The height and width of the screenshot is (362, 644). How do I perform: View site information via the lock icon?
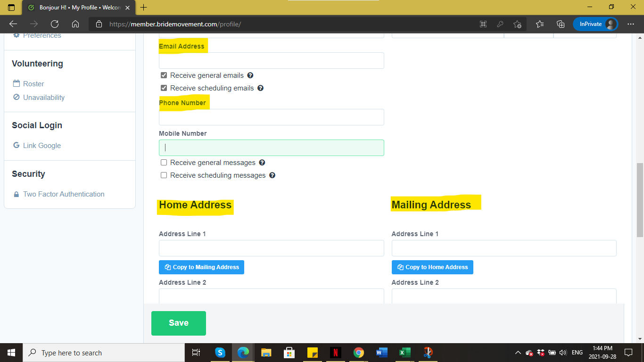pyautogui.click(x=99, y=24)
